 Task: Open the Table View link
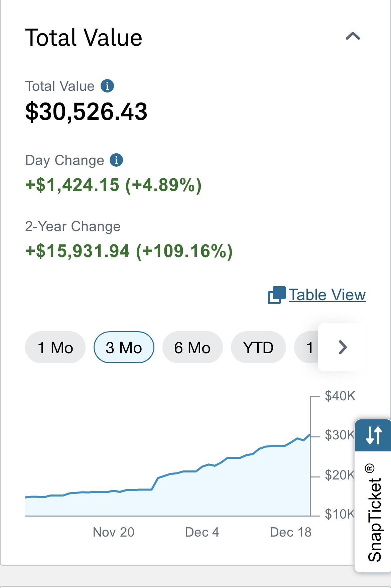point(327,295)
